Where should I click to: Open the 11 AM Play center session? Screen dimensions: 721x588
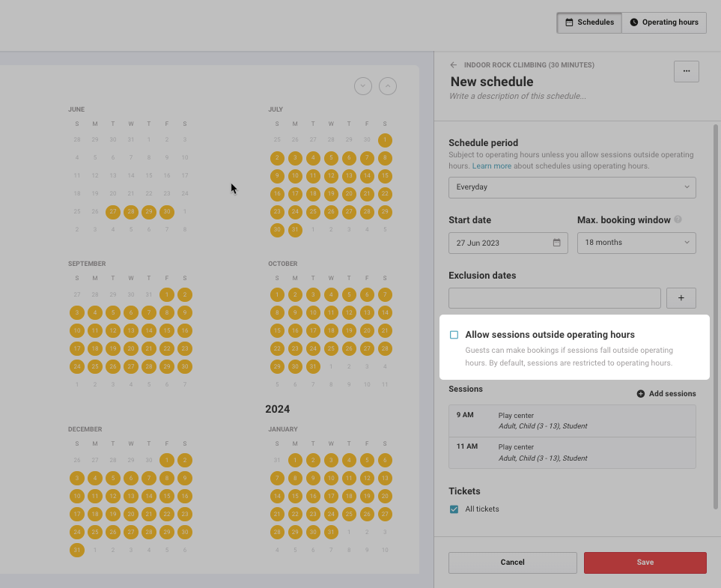click(x=572, y=452)
